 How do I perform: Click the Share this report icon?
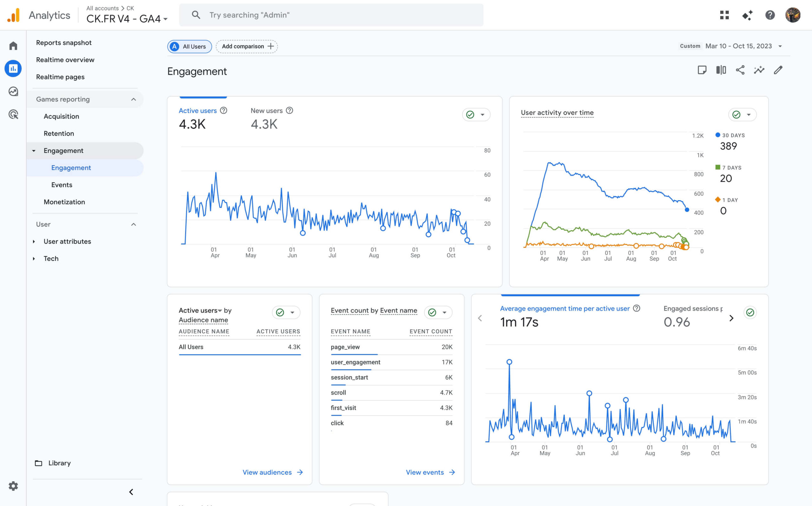click(740, 70)
